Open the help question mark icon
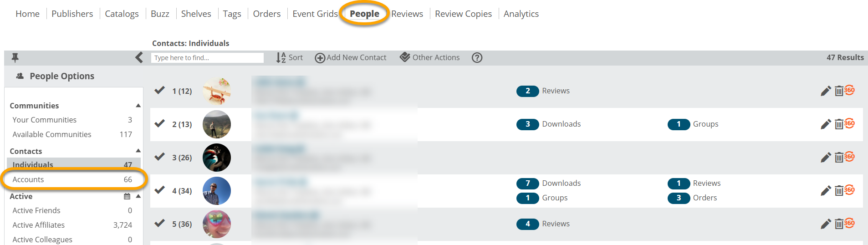This screenshot has height=245, width=868. point(477,58)
